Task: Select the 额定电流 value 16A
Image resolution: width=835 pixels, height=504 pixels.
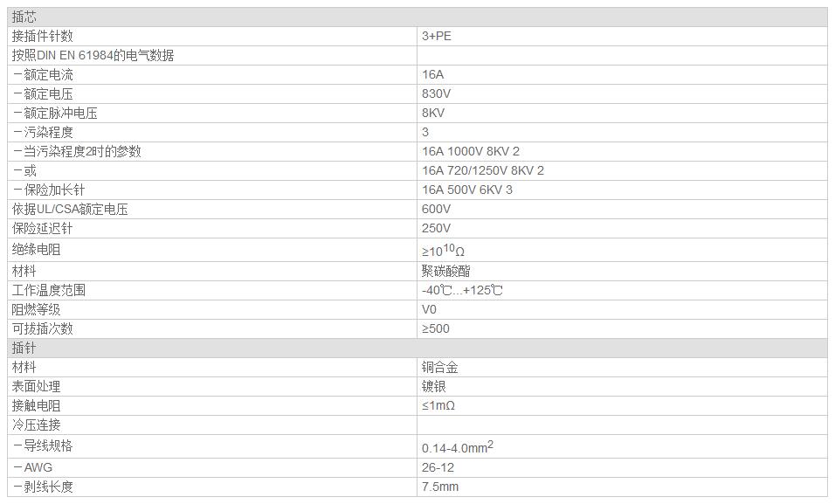Action: [x=433, y=74]
